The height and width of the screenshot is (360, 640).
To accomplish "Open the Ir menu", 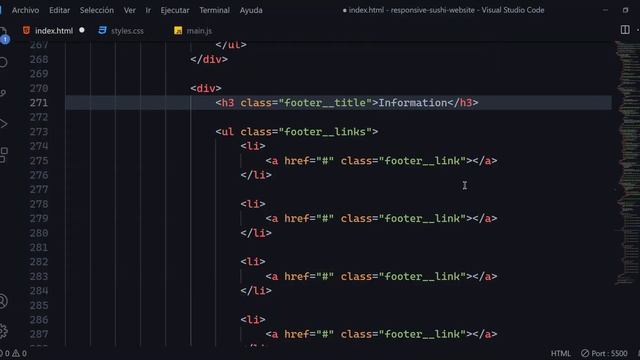I will [x=148, y=10].
